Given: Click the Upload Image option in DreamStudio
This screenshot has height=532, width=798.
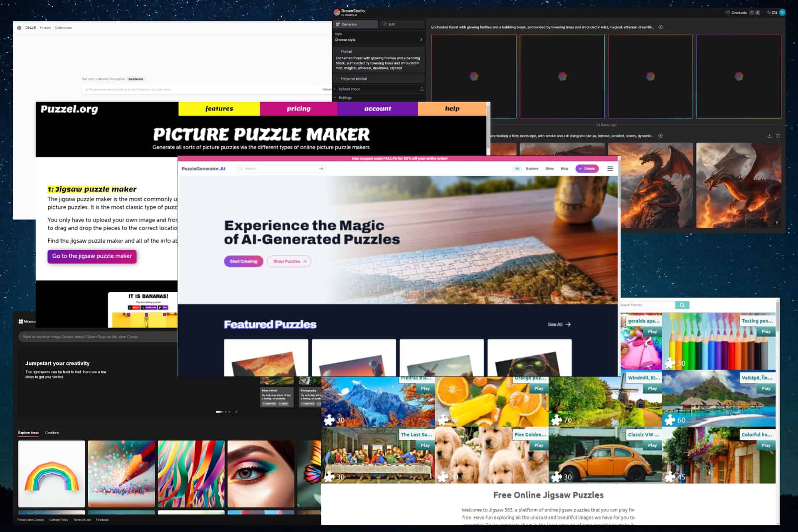Looking at the screenshot, I should point(351,89).
